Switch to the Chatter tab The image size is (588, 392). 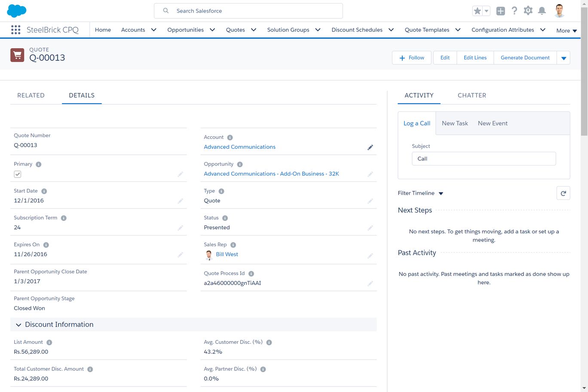(x=472, y=95)
